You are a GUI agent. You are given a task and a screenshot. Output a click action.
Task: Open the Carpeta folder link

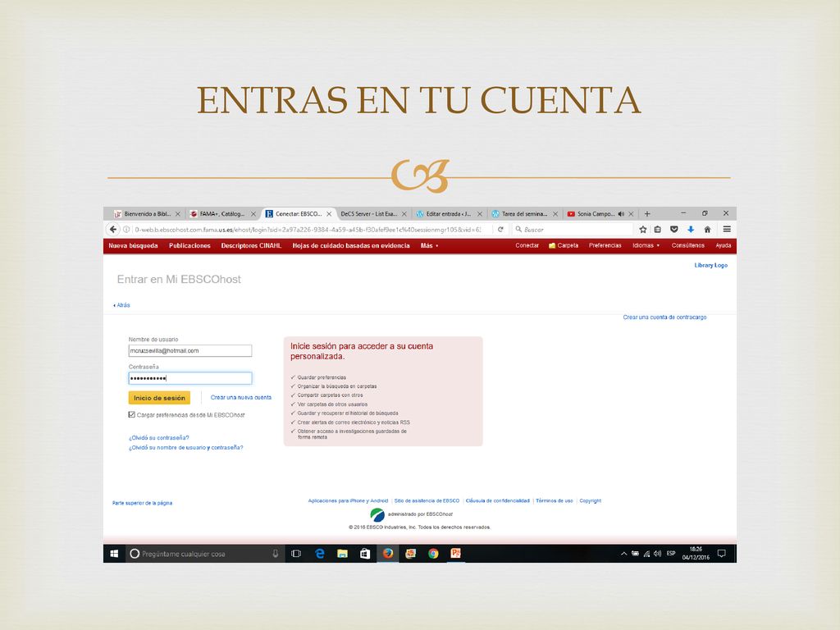pyautogui.click(x=564, y=245)
